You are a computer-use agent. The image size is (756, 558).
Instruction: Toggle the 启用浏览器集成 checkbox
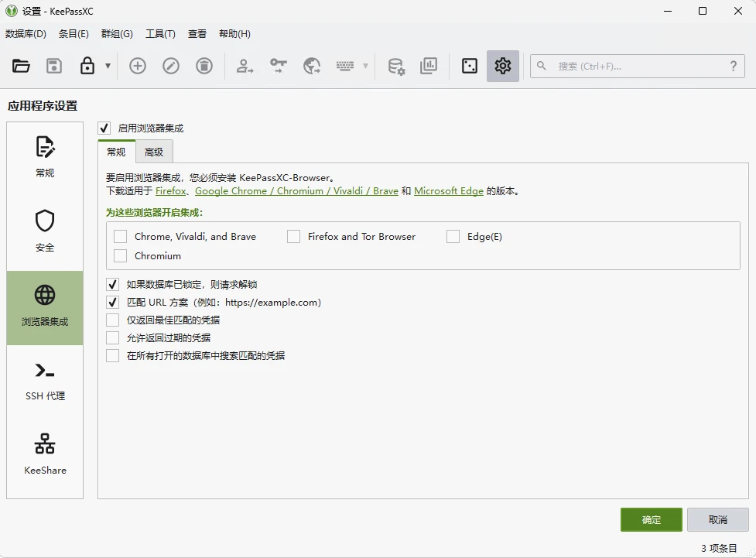[104, 128]
